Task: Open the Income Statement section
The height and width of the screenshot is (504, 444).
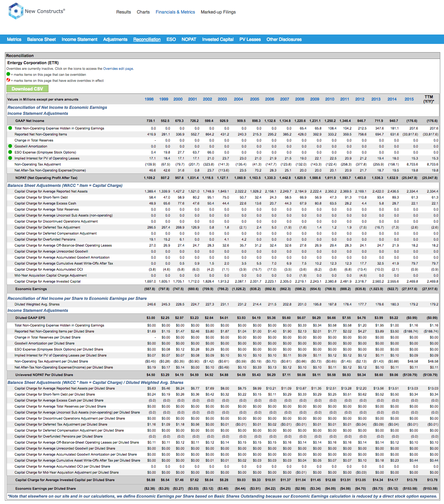Action: 80,39
